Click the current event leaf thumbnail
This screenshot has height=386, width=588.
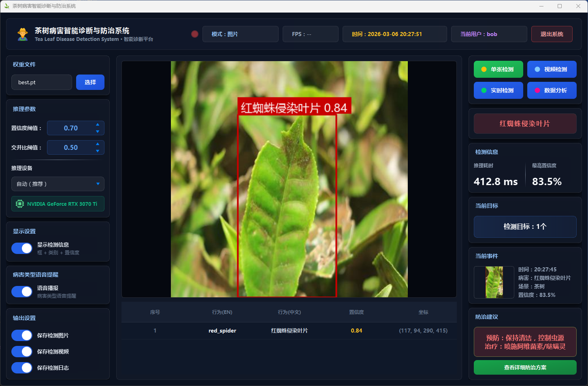tap(494, 282)
